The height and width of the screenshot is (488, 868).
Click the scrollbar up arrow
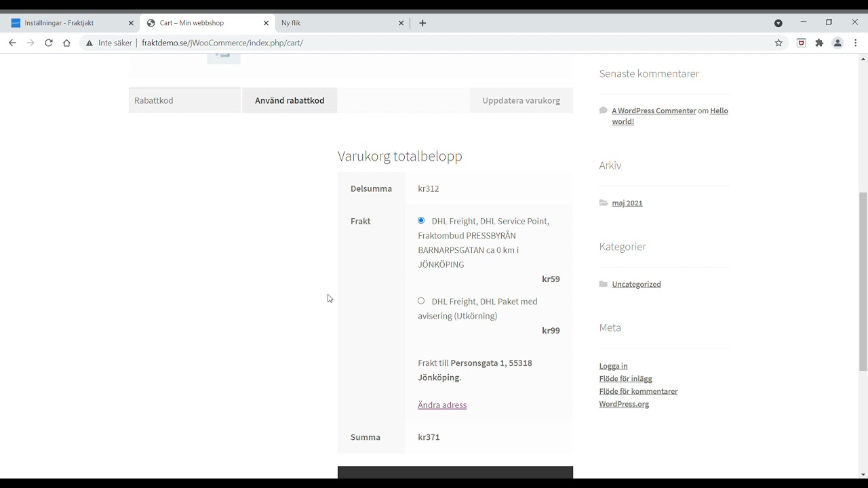point(863,60)
